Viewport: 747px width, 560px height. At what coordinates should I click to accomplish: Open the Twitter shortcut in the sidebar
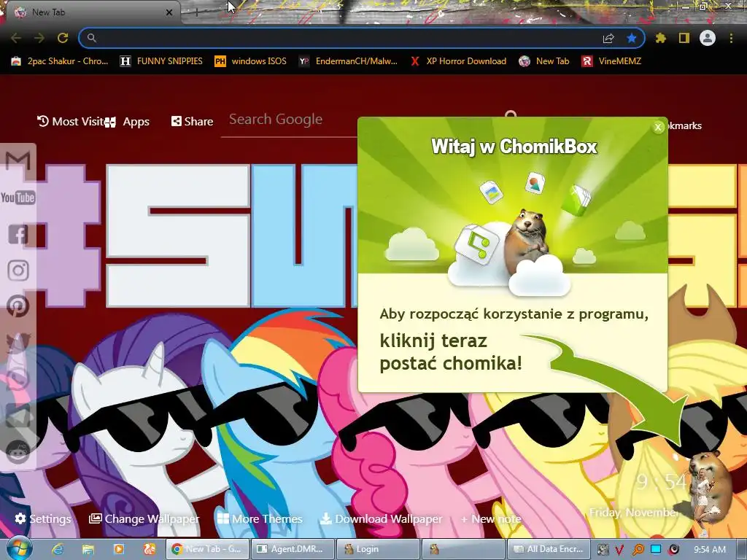click(x=18, y=343)
